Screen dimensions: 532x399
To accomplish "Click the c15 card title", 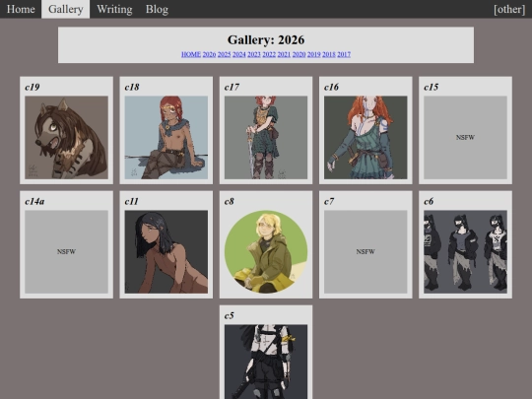I will click(x=432, y=88).
